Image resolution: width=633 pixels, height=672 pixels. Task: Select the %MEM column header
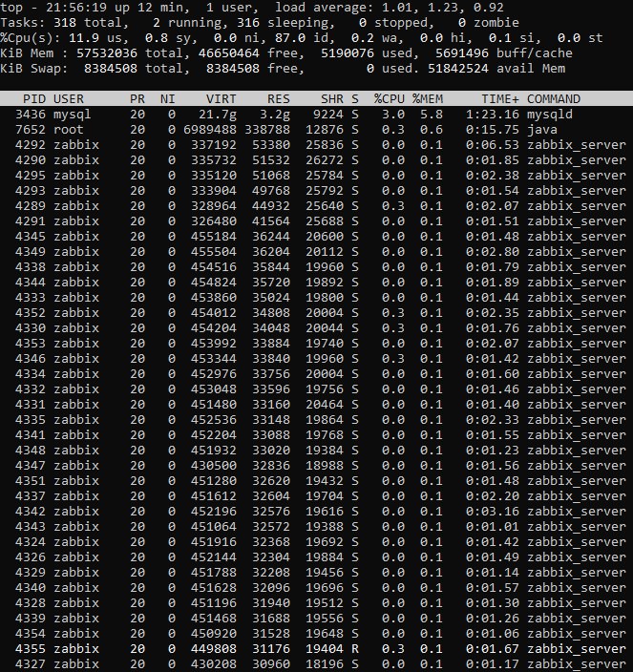(x=428, y=99)
